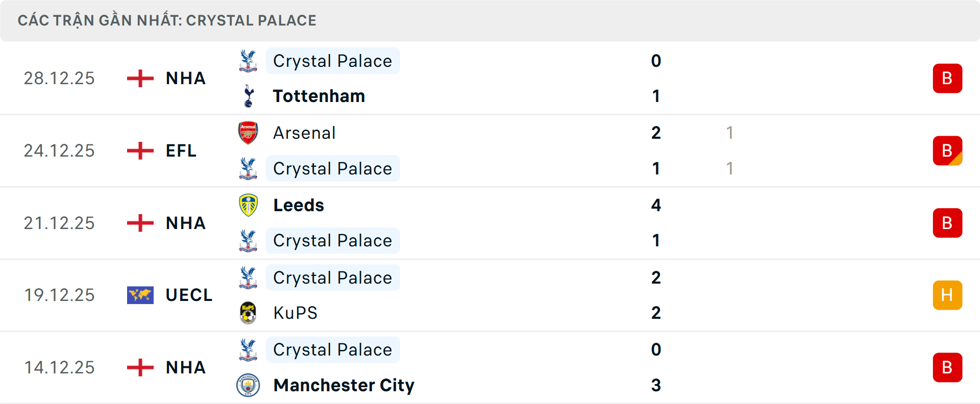
Task: Click the KuPS club crest icon
Action: (249, 313)
